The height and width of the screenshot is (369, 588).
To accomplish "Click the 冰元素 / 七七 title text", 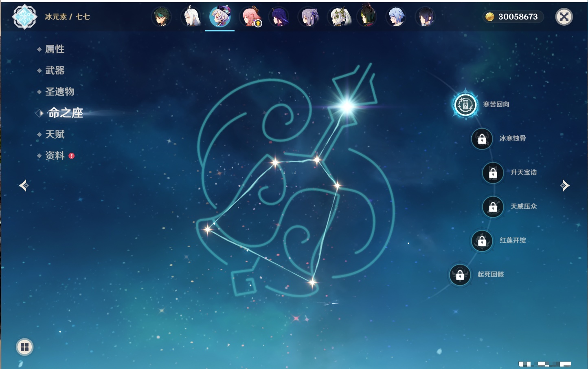I will click(x=67, y=17).
